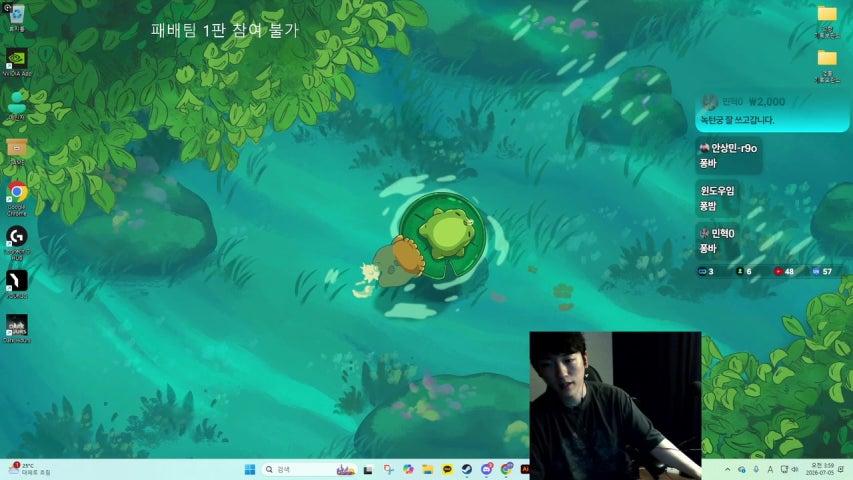The image size is (853, 480).
Task: Click the 민혁0 풍바 chat message
Action: (x=717, y=241)
